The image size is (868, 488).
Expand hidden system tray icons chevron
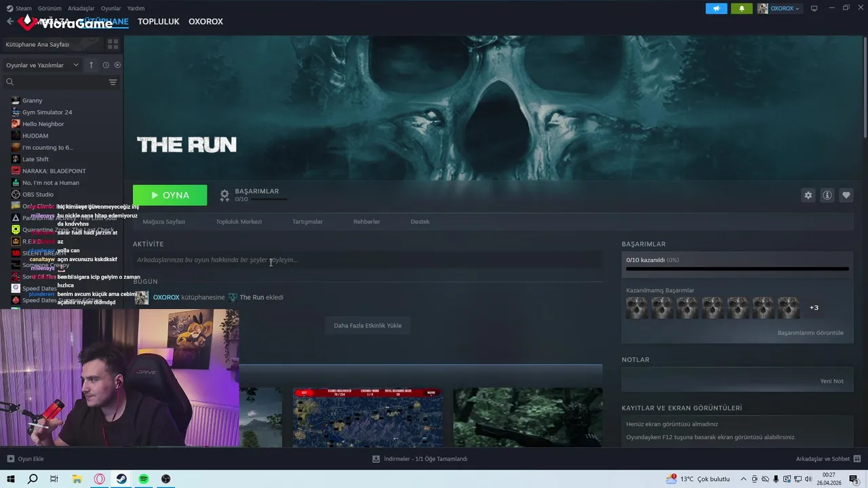click(x=743, y=479)
